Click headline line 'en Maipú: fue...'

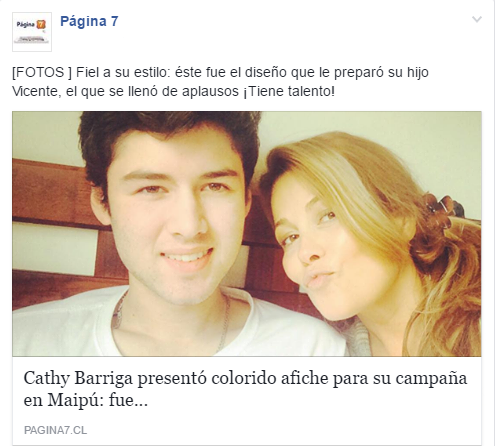pyautogui.click(x=85, y=400)
